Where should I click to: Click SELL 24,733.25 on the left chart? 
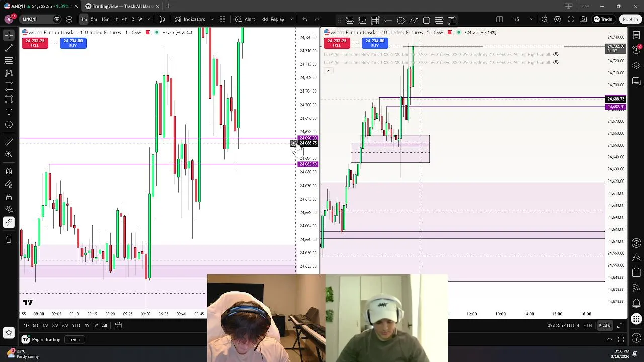(x=34, y=43)
